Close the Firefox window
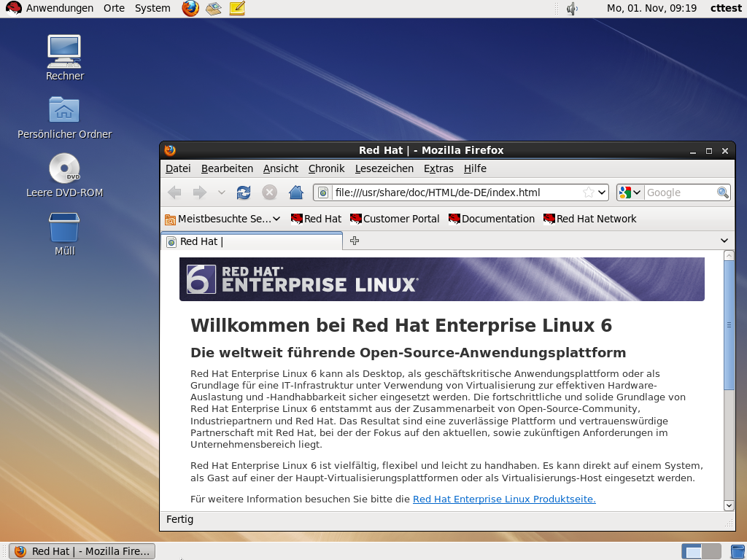 pyautogui.click(x=725, y=151)
